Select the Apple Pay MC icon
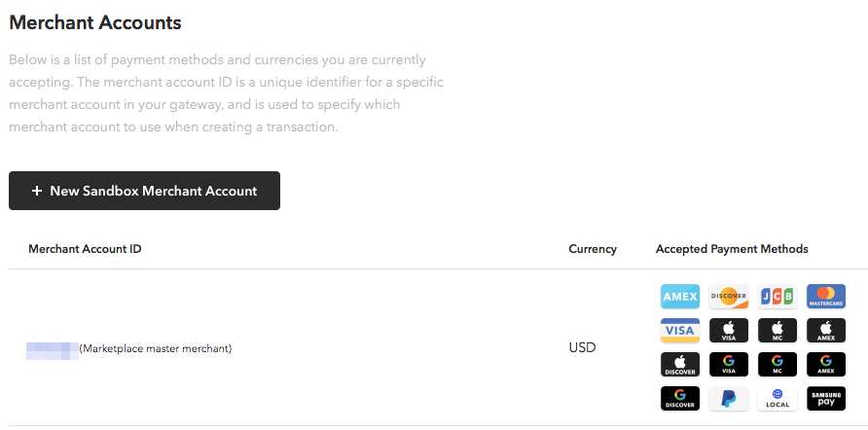The width and height of the screenshot is (868, 430). [777, 331]
